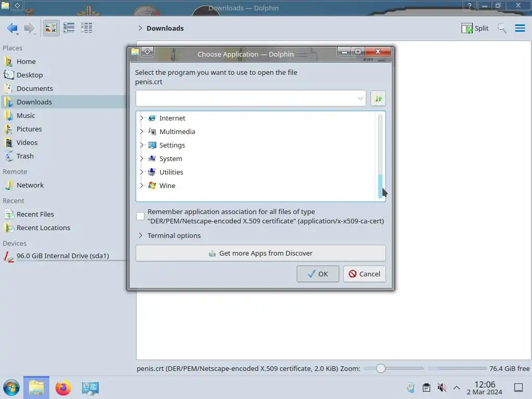Click the Forward navigation arrow in Dolphin
Image resolution: width=532 pixels, height=399 pixels.
tap(30, 28)
